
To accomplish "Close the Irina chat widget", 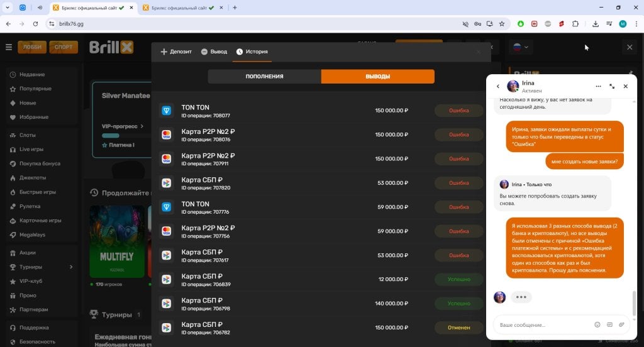I will [x=626, y=86].
